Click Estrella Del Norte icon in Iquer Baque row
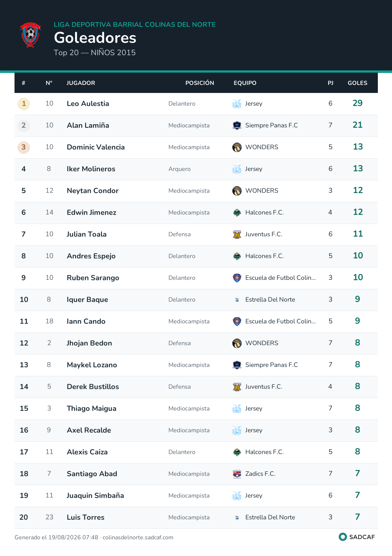The image size is (392, 556). (x=237, y=300)
